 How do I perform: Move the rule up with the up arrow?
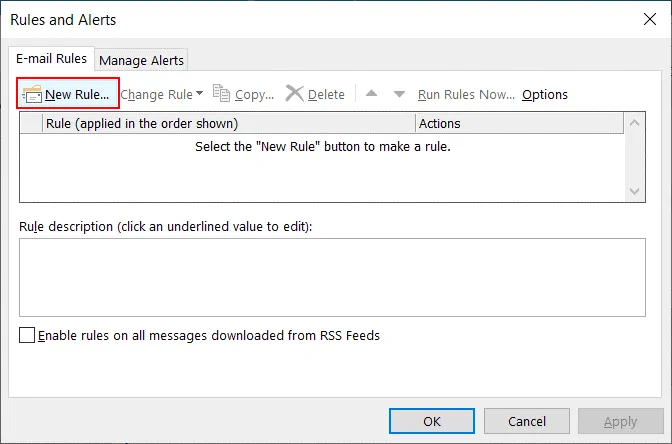[371, 94]
